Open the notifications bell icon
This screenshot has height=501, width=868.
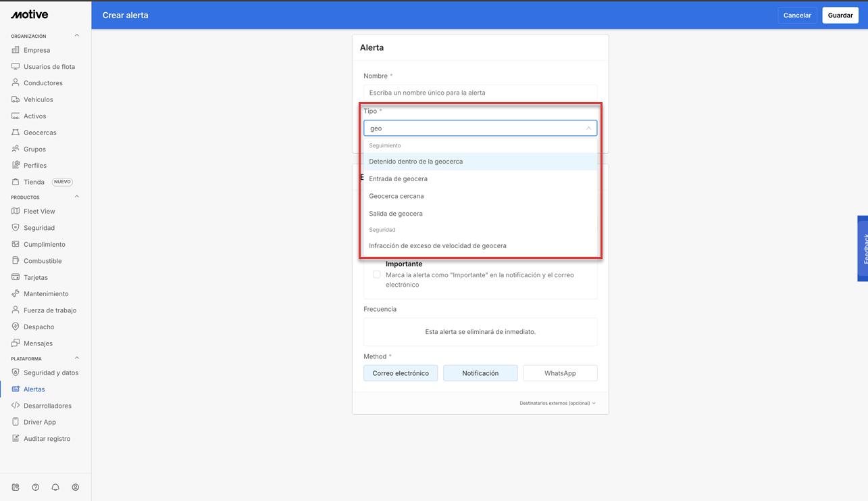[x=55, y=487]
